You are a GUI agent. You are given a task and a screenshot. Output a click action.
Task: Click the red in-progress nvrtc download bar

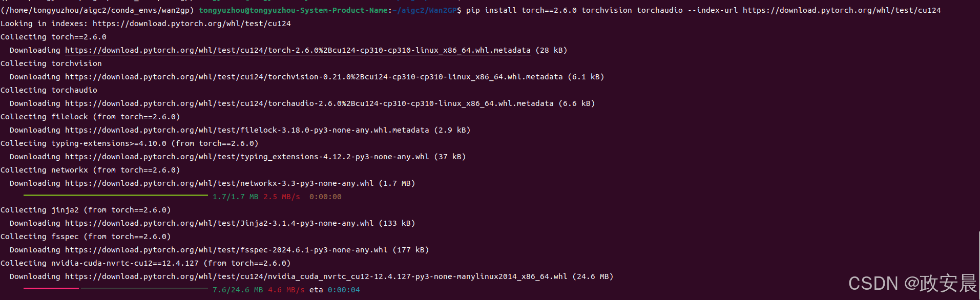51,289
